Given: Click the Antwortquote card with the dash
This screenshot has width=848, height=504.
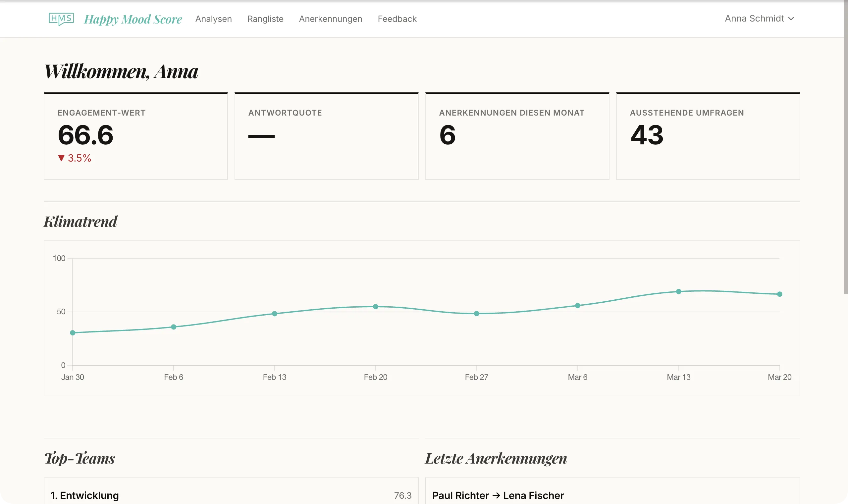Looking at the screenshot, I should tap(326, 136).
